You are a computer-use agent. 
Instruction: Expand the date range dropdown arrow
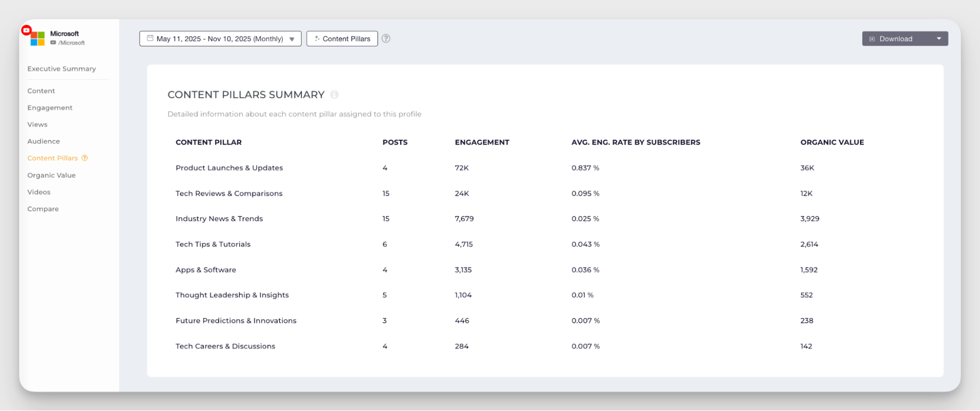(292, 39)
